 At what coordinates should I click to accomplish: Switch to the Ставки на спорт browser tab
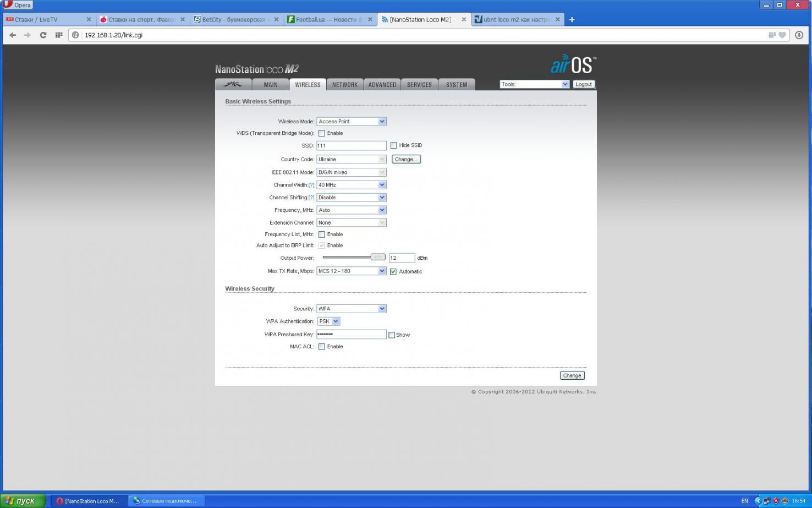pos(142,19)
